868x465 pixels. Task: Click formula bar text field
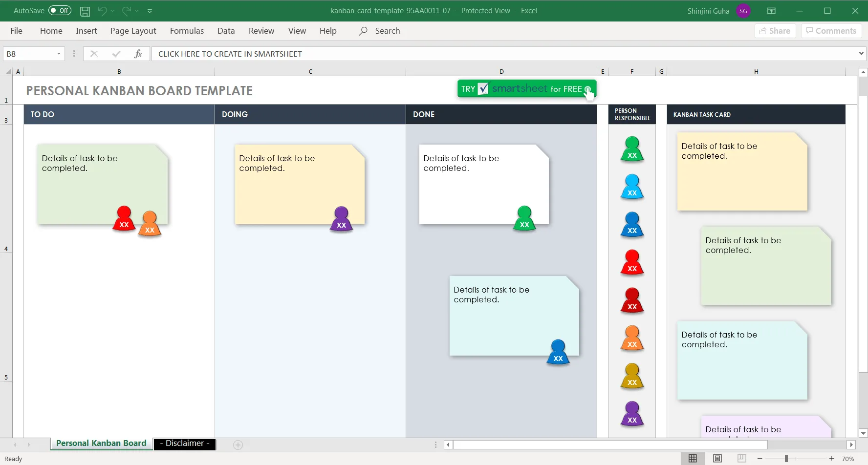point(503,54)
